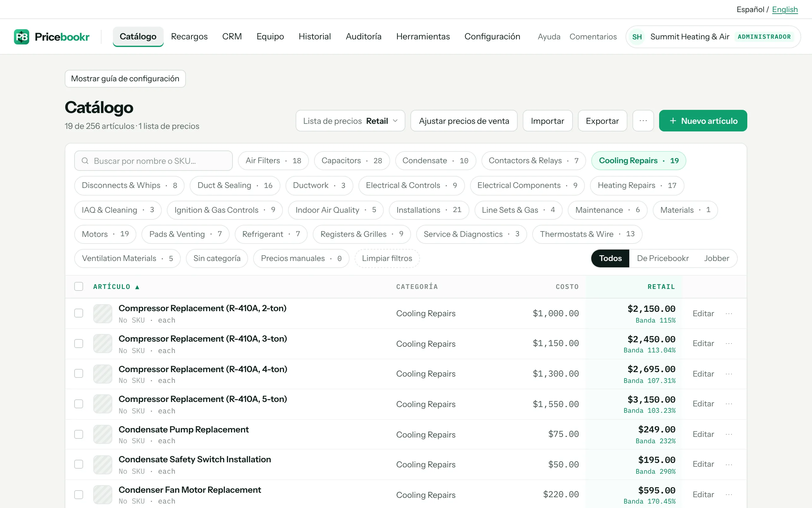Open the Ayuda link
Viewport: 812px width, 508px height.
coord(549,37)
